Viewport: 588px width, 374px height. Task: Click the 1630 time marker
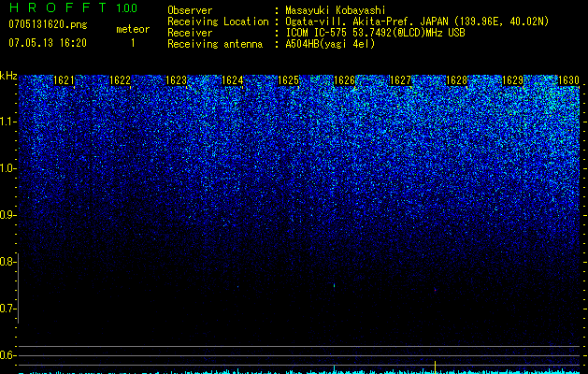point(568,80)
